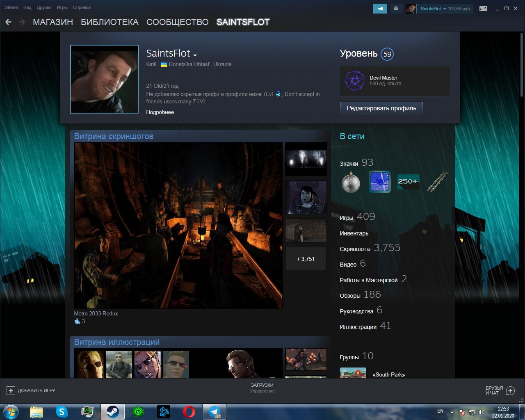Open the Друзья menu
This screenshot has height=420, width=525.
coord(44,7)
